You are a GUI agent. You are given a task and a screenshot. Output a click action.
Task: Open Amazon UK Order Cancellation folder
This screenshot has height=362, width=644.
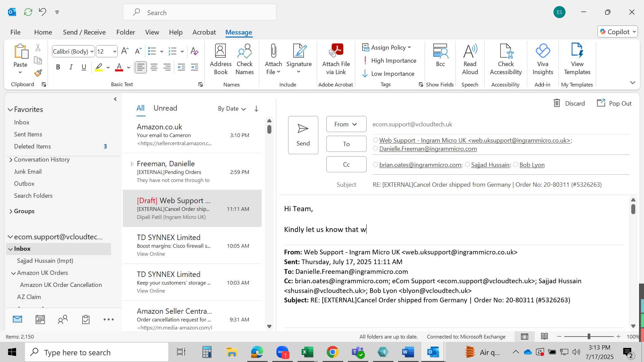61,285
